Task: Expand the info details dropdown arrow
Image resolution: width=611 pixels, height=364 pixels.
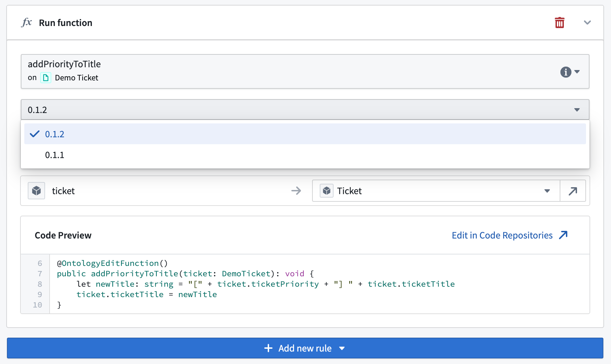Action: (576, 71)
